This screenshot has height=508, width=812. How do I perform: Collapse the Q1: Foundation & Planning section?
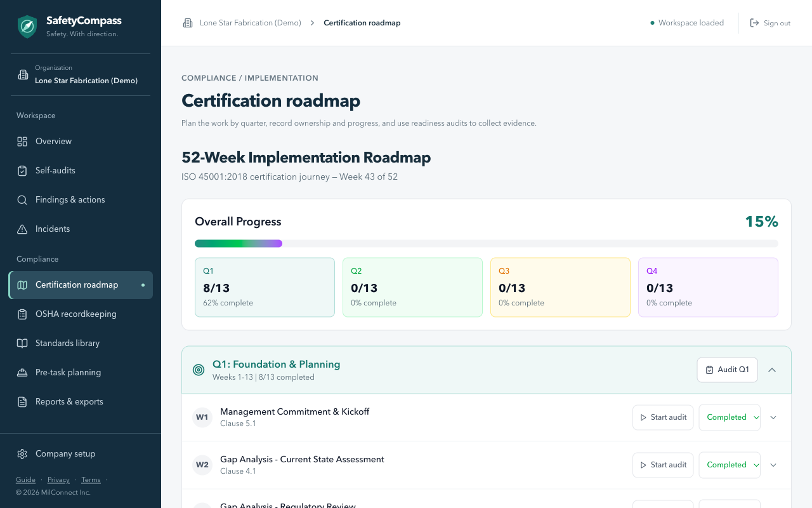coord(772,370)
